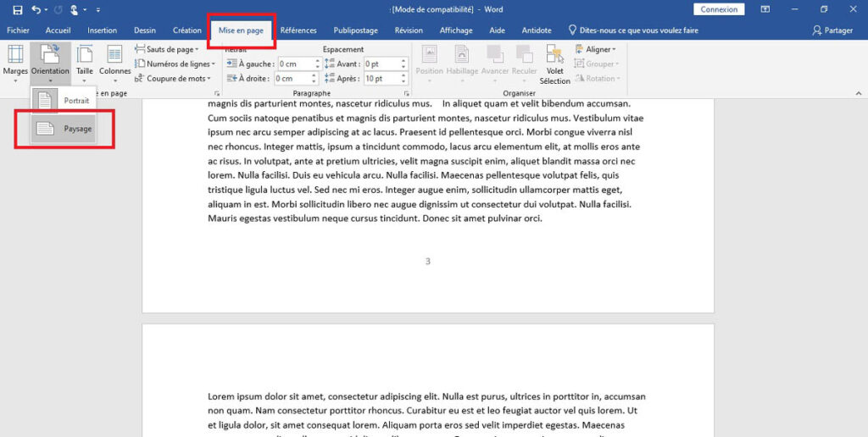Go to the Affichage tab
The width and height of the screenshot is (868, 437).
pyautogui.click(x=456, y=30)
